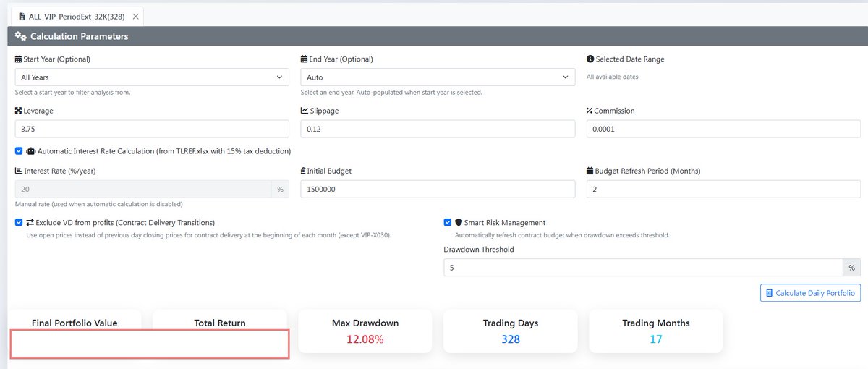This screenshot has width=868, height=369.
Task: Click the robot icon for automatic interest rate
Action: tap(30, 151)
